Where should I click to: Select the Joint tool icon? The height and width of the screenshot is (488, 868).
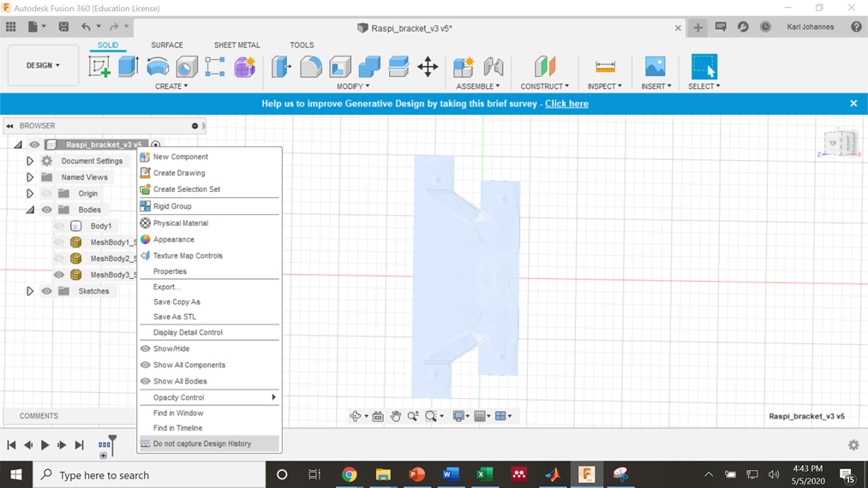493,67
